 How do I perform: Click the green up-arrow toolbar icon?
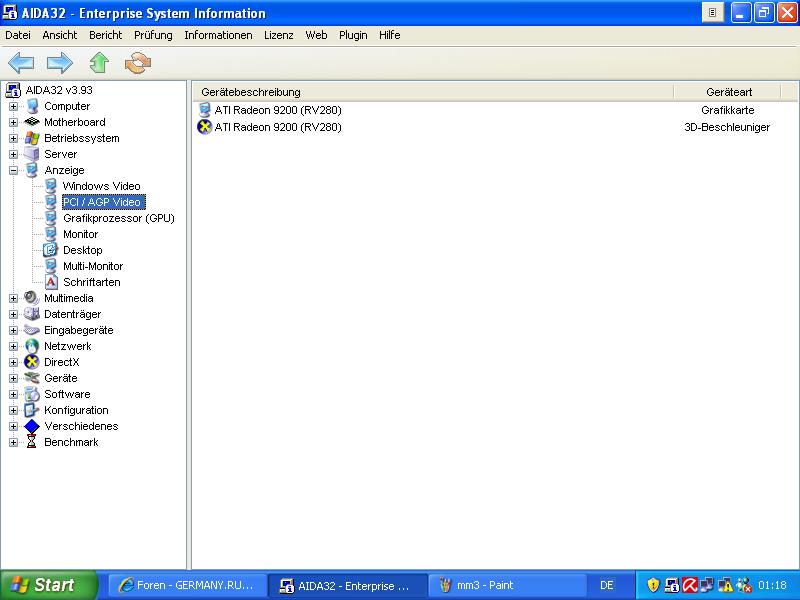[x=99, y=63]
